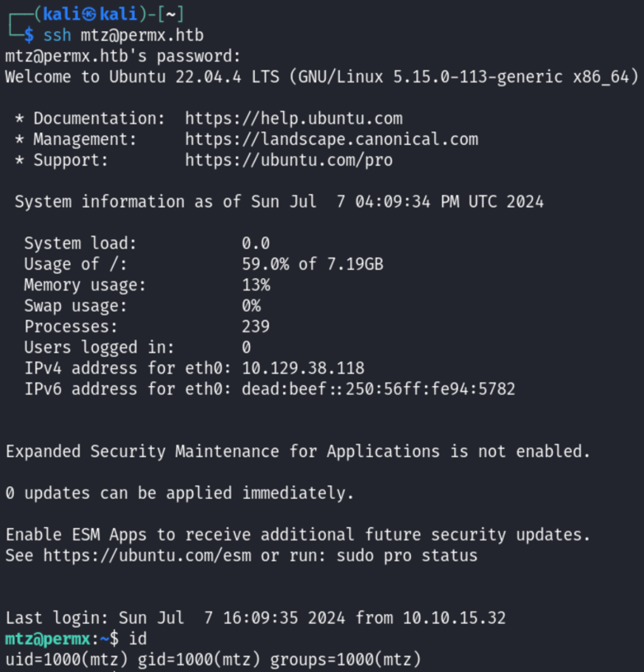
Task: Click the IPv4 address 10.129.38.118
Action: pyautogui.click(x=303, y=368)
